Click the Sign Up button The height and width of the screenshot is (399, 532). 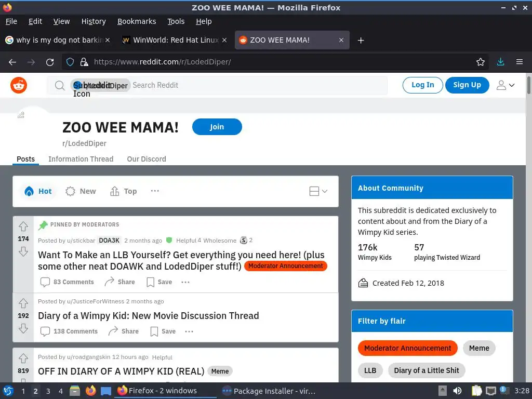(467, 85)
